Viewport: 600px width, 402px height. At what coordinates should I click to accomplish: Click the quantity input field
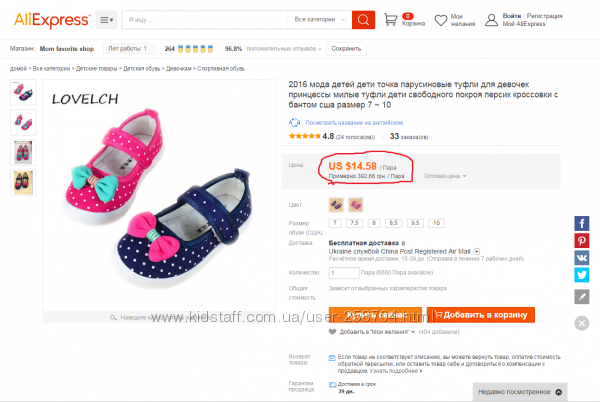tap(343, 272)
